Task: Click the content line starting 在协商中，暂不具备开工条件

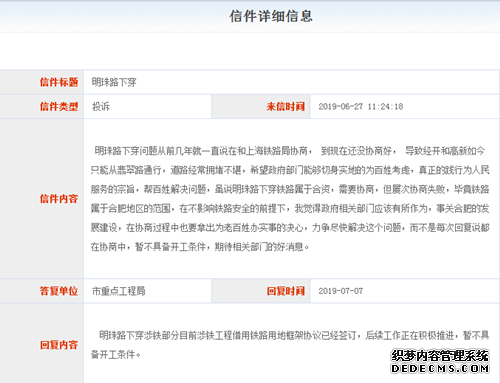Action: coord(200,247)
